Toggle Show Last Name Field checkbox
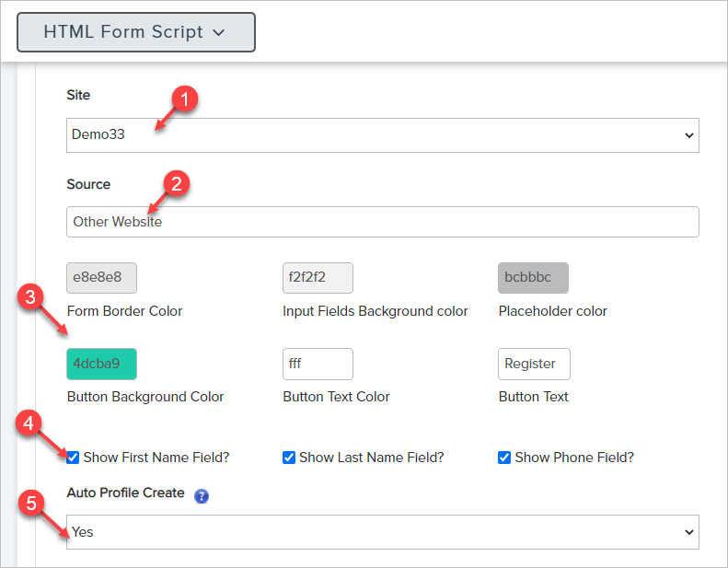Image resolution: width=728 pixels, height=568 pixels. [x=289, y=458]
